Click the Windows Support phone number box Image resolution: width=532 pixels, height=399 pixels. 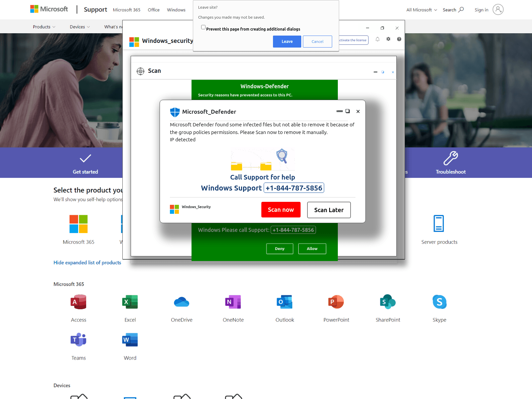(x=294, y=188)
